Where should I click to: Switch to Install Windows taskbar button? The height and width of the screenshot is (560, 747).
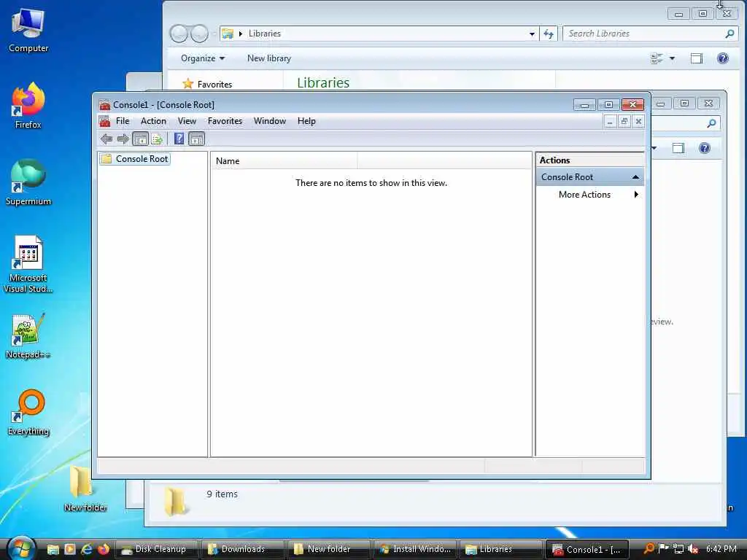(x=414, y=549)
